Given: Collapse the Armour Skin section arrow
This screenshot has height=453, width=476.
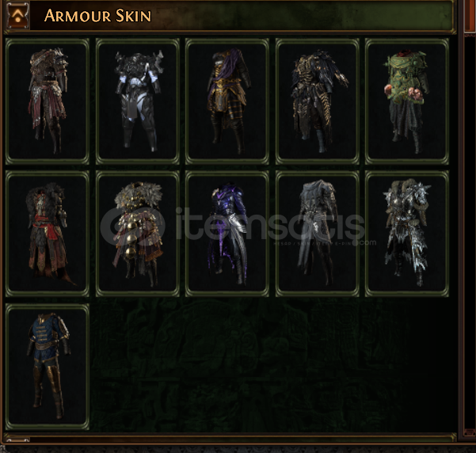Looking at the screenshot, I should [18, 16].
